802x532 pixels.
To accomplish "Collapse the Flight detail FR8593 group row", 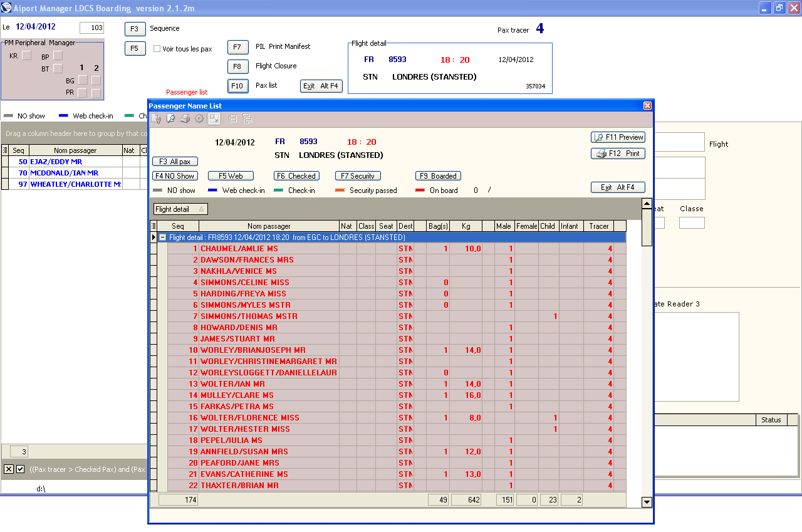I will point(162,237).
